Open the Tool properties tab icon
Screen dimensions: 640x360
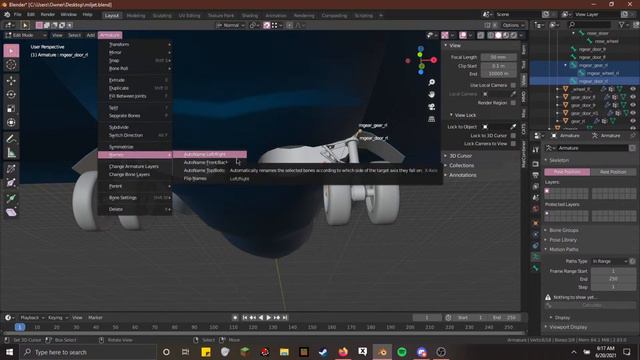(536, 150)
